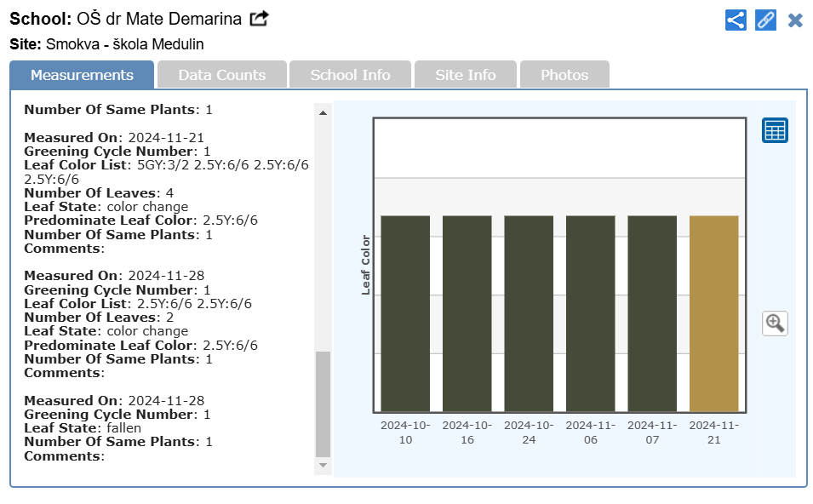Switch to the Data Counts tab
Screen dimensions: 813x504
(x=221, y=75)
